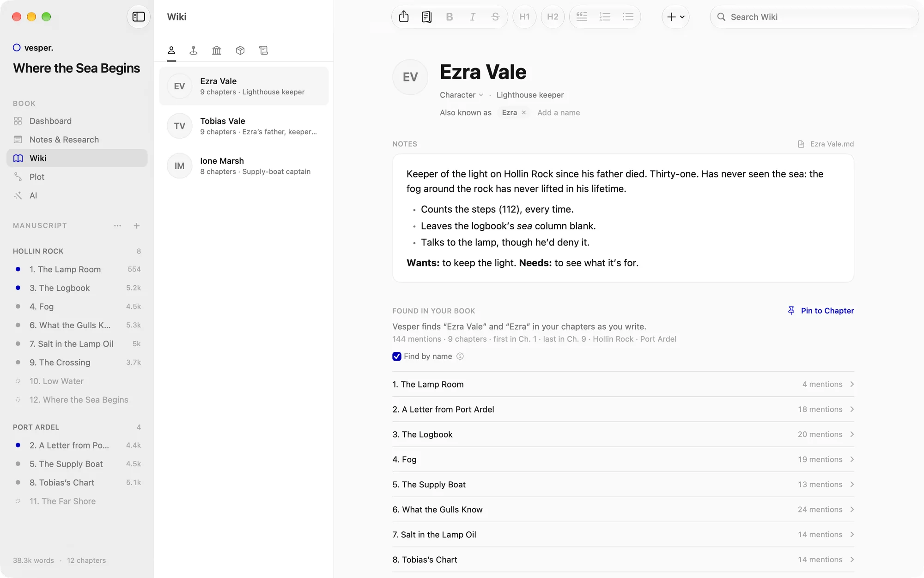This screenshot has width=924, height=578.
Task: Add a new manuscript chapter
Action: point(137,226)
